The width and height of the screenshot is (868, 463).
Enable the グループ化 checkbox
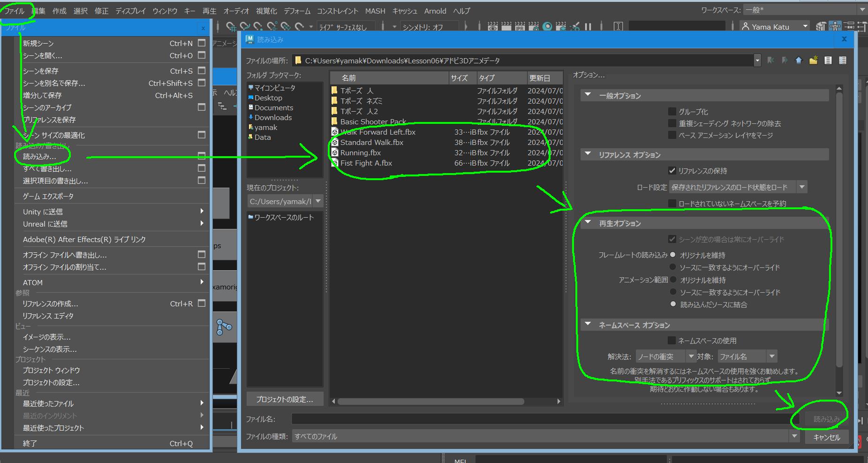[x=672, y=111]
